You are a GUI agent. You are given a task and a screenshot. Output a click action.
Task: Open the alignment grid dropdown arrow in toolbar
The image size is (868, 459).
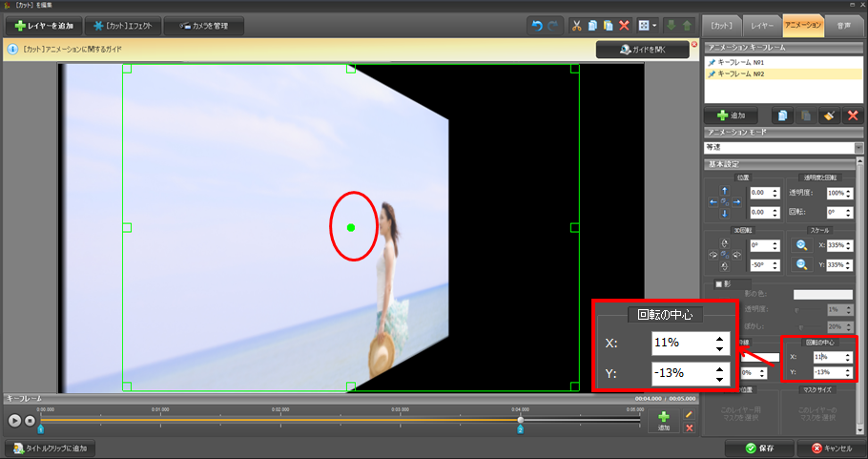pyautogui.click(x=654, y=25)
